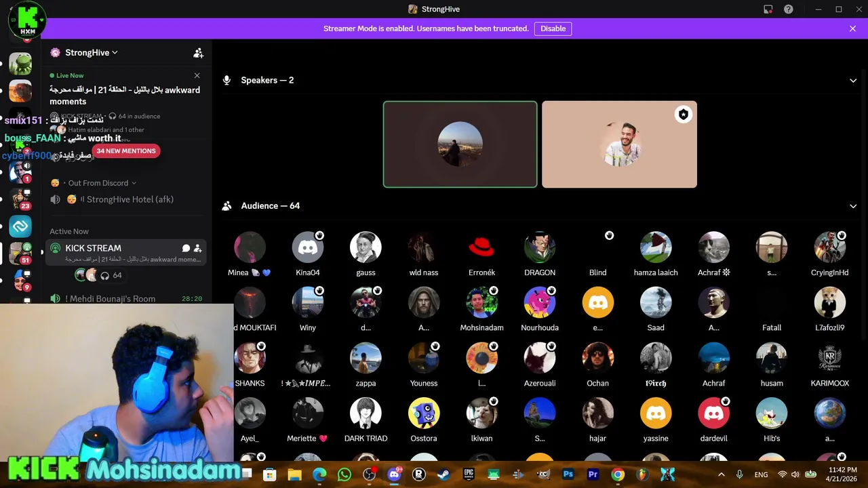This screenshot has width=868, height=488.
Task: Open CryingInHd audience avatar
Action: [830, 247]
